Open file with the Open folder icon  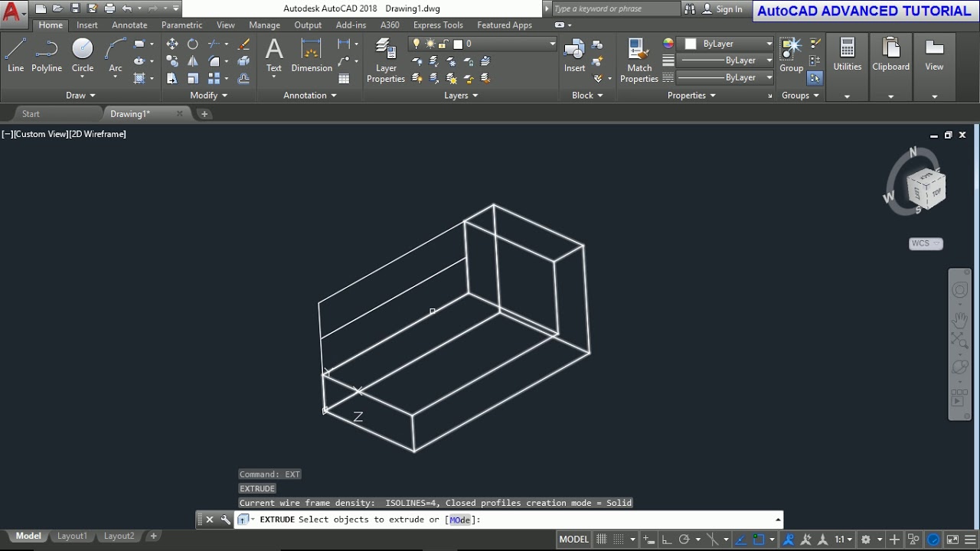(57, 9)
